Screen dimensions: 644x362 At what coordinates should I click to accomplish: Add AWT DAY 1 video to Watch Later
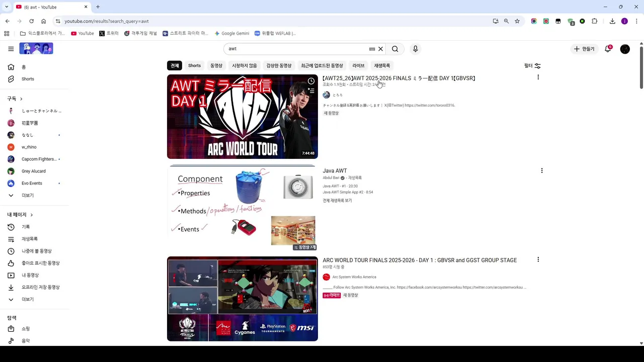tap(311, 81)
